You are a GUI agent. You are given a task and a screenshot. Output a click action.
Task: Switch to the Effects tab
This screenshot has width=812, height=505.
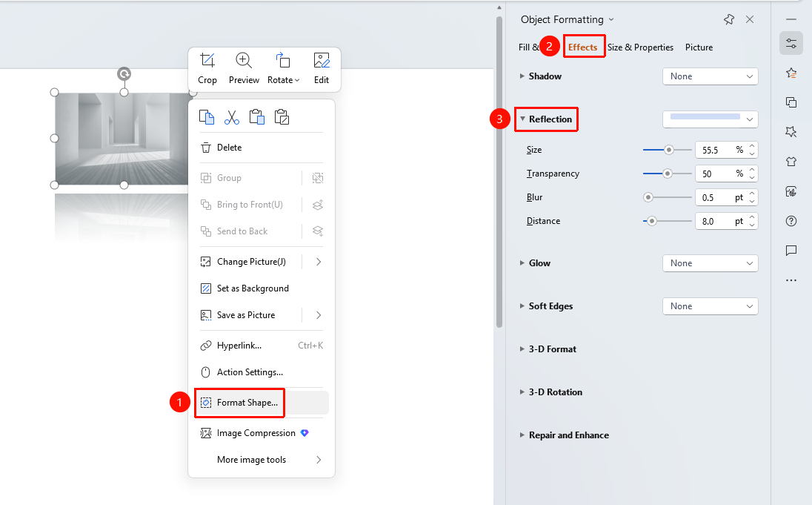coord(583,47)
